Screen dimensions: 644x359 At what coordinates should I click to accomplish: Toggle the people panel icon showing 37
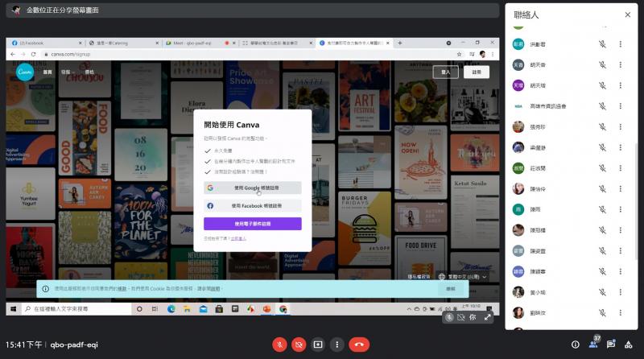click(593, 345)
